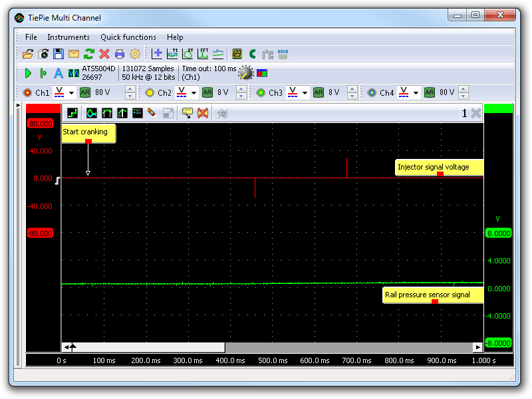Toggle Ch2 auto ranging AR button
This screenshot has width=532, height=399.
pos(207,92)
